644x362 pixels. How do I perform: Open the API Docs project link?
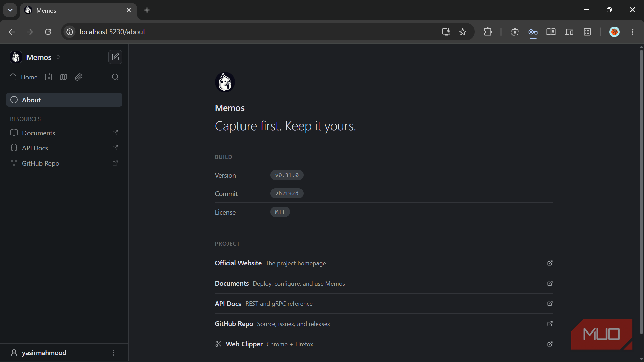tap(384, 303)
